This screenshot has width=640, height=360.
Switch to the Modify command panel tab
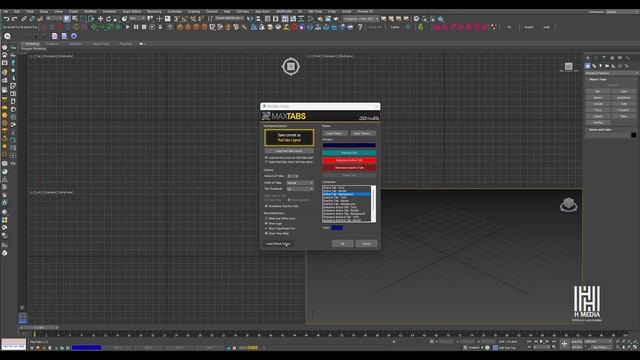point(596,58)
